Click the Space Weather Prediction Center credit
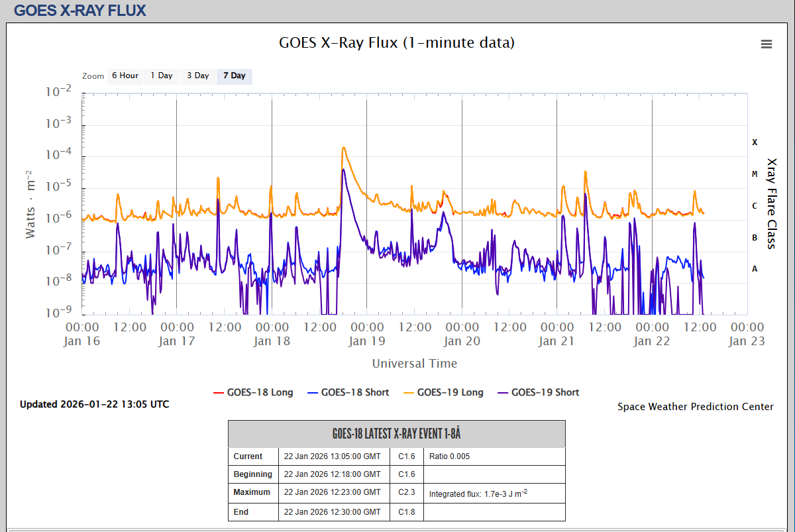795x532 pixels. point(695,407)
